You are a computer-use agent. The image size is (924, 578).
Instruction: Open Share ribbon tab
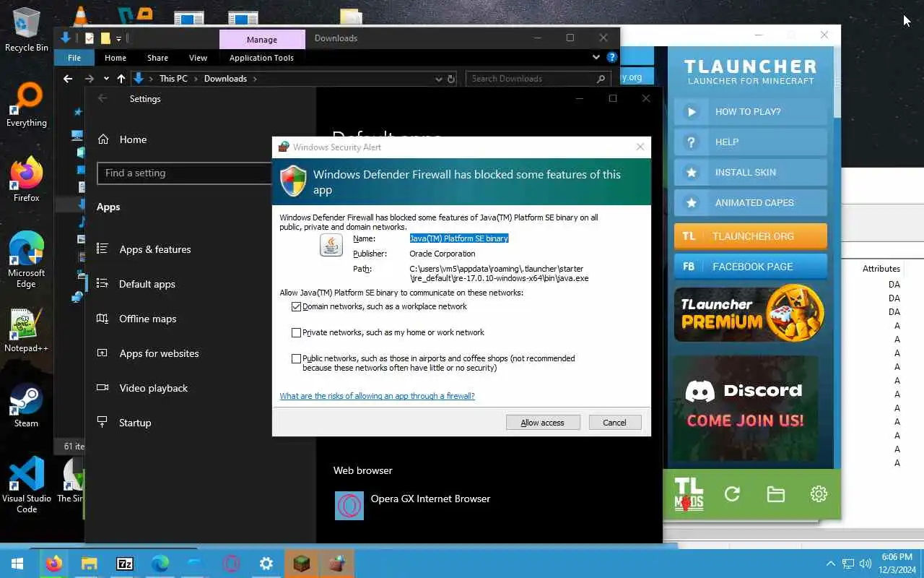pos(157,58)
